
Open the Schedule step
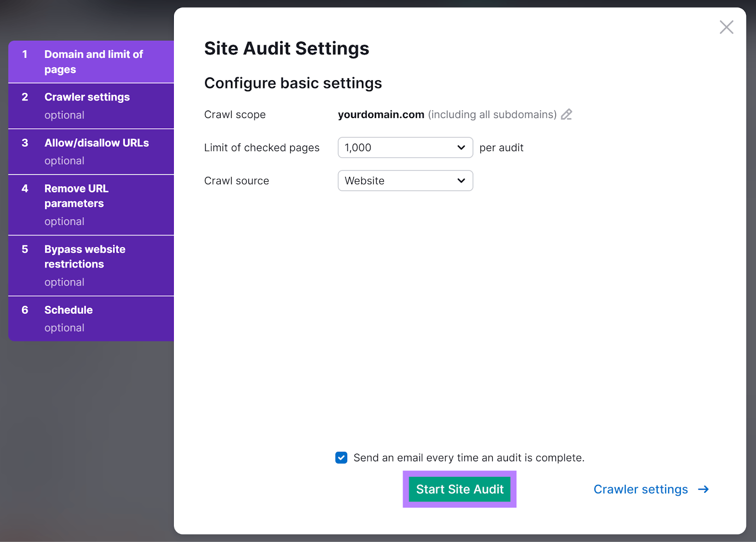pyautogui.click(x=91, y=318)
